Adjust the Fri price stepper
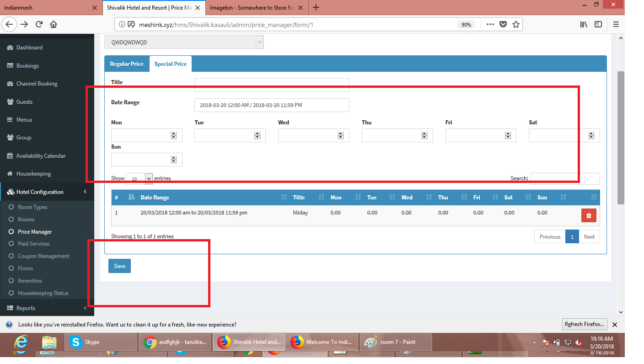 pyautogui.click(x=508, y=135)
